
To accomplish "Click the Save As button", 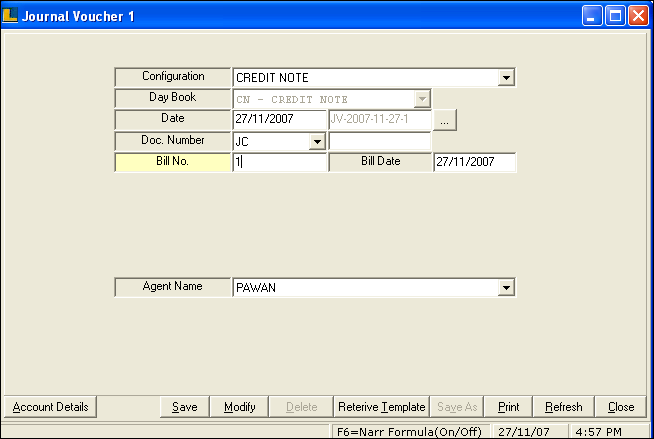I will 457,407.
